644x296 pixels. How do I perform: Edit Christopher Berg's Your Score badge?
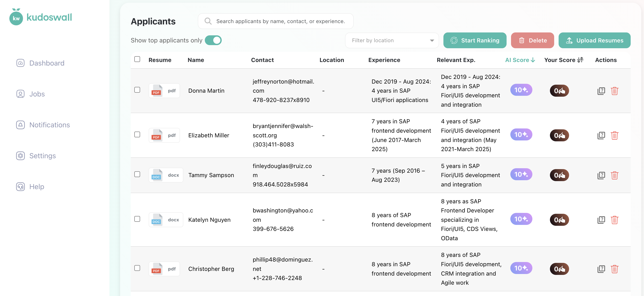[x=559, y=269]
